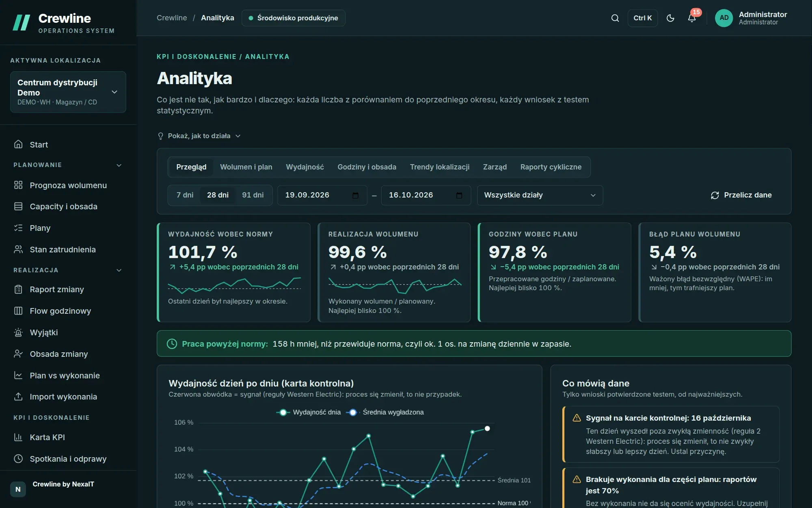Viewport: 812px width, 508px height.
Task: Select the 7 dni range option
Action: [x=185, y=195]
